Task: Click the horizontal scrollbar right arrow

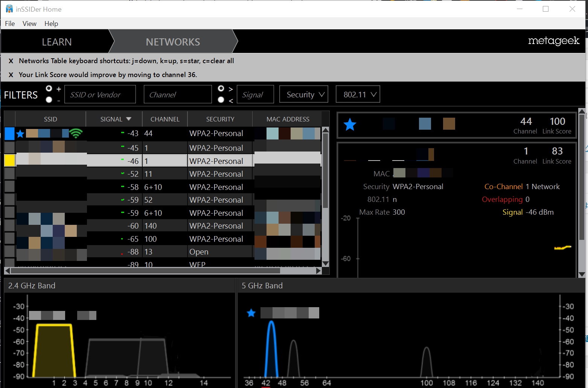Action: tap(318, 270)
